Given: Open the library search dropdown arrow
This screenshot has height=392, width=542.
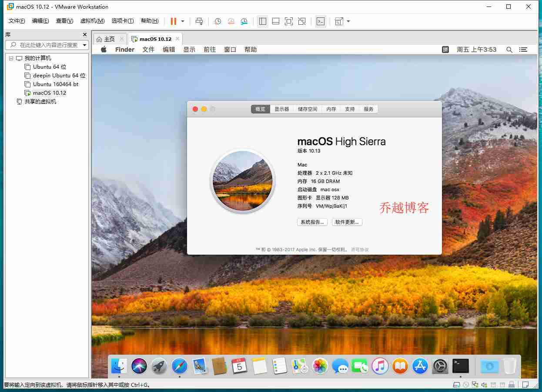Looking at the screenshot, I should [x=84, y=45].
